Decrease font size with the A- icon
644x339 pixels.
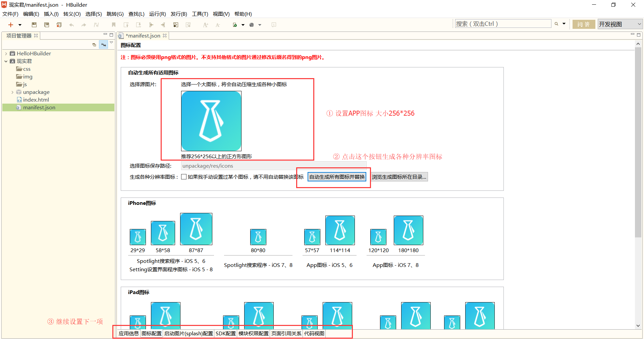point(218,25)
